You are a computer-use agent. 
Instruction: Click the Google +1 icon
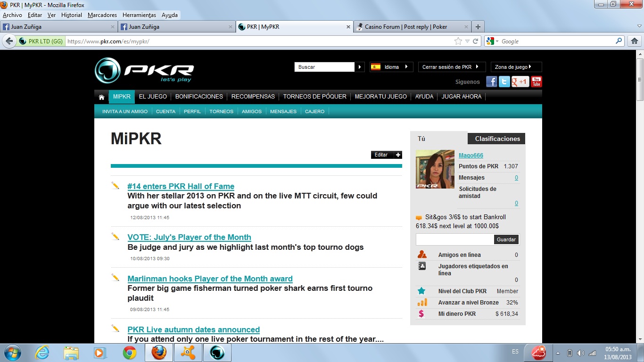(x=520, y=82)
